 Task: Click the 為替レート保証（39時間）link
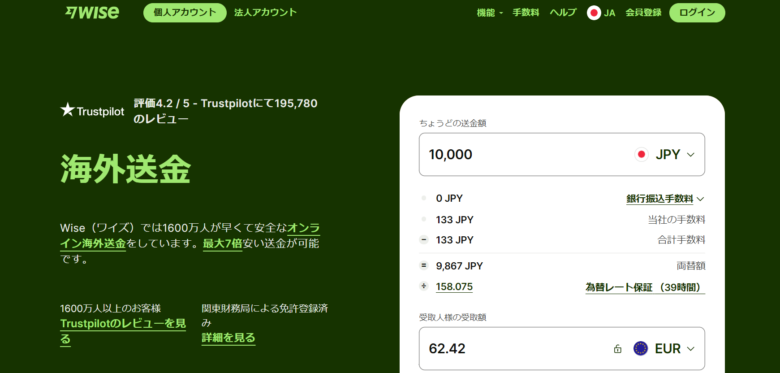pyautogui.click(x=645, y=287)
